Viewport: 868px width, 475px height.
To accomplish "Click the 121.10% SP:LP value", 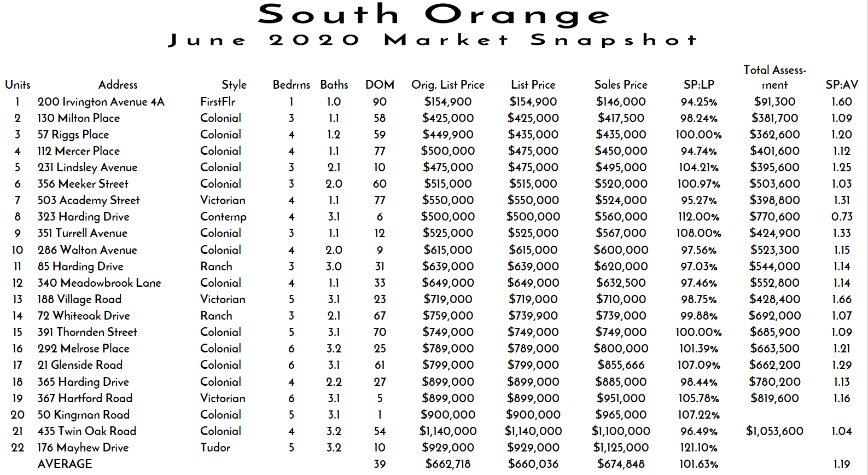I will tap(699, 448).
